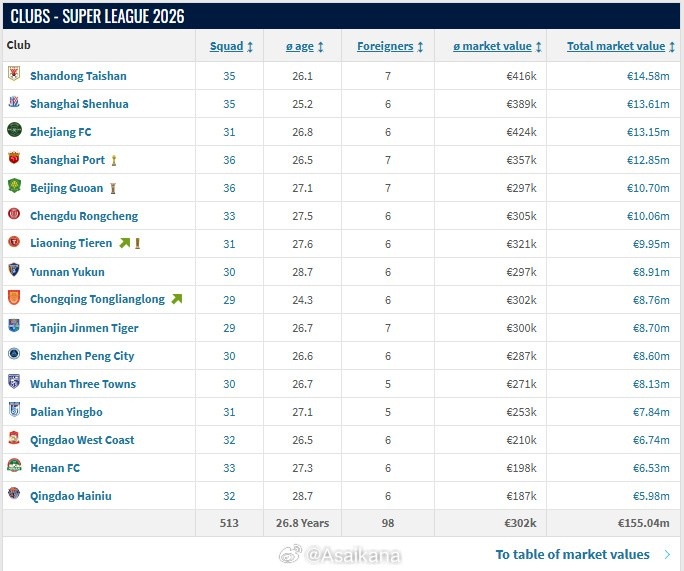Sort table by Squad column
This screenshot has width=684, height=571.
(x=231, y=46)
